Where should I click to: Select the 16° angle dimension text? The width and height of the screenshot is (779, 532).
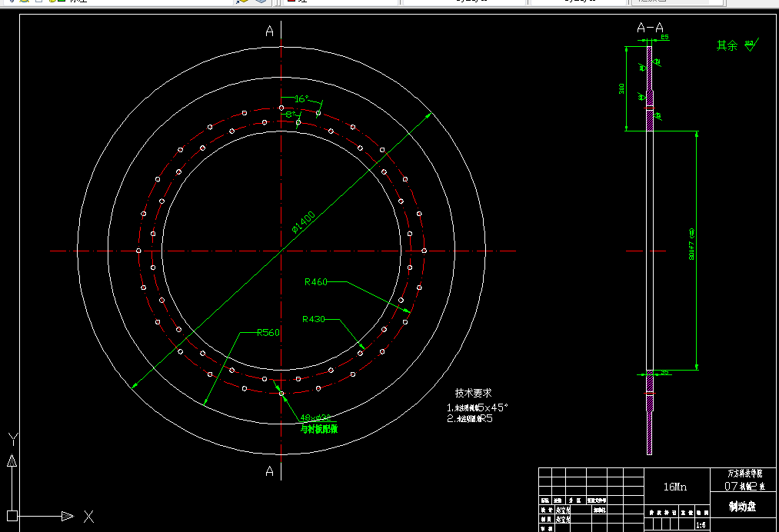click(x=301, y=99)
